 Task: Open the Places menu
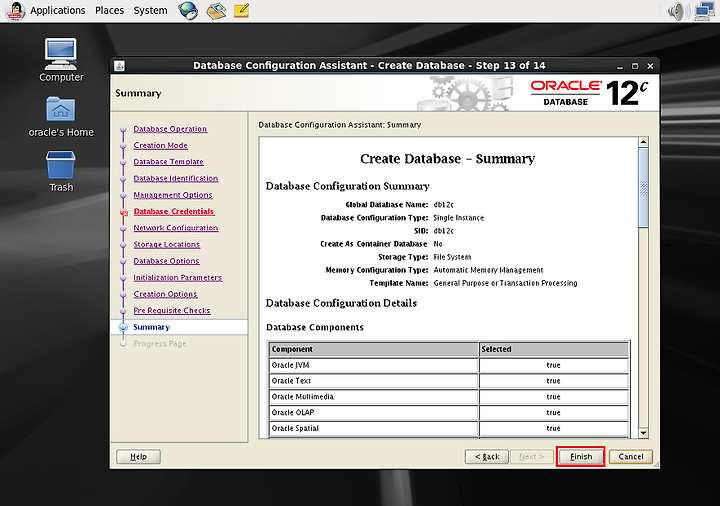coord(109,10)
